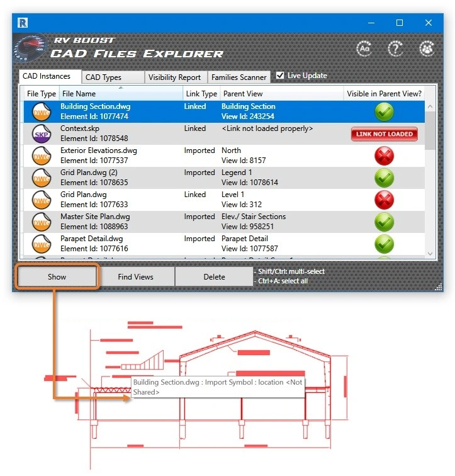Sort by File Name column header
Viewport: 455px width, 476px height.
tap(120, 94)
